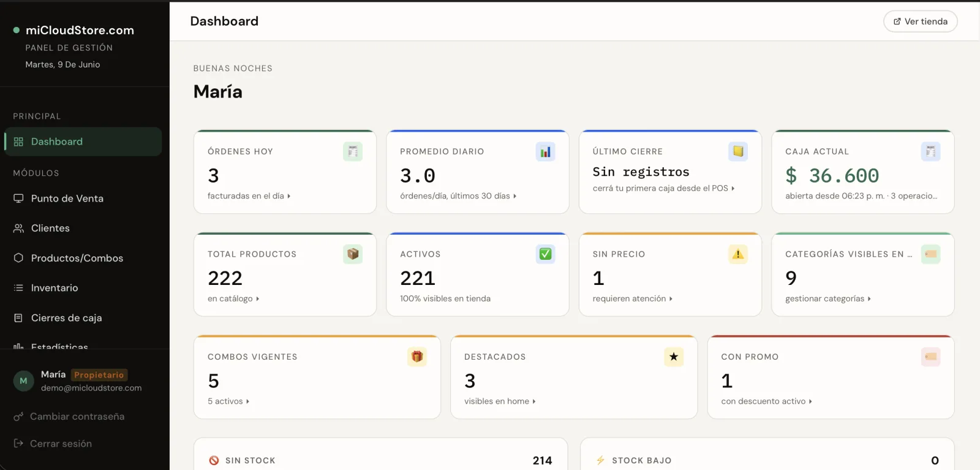This screenshot has height=470, width=980.
Task: Click the green check icon on Activos
Action: tap(545, 254)
